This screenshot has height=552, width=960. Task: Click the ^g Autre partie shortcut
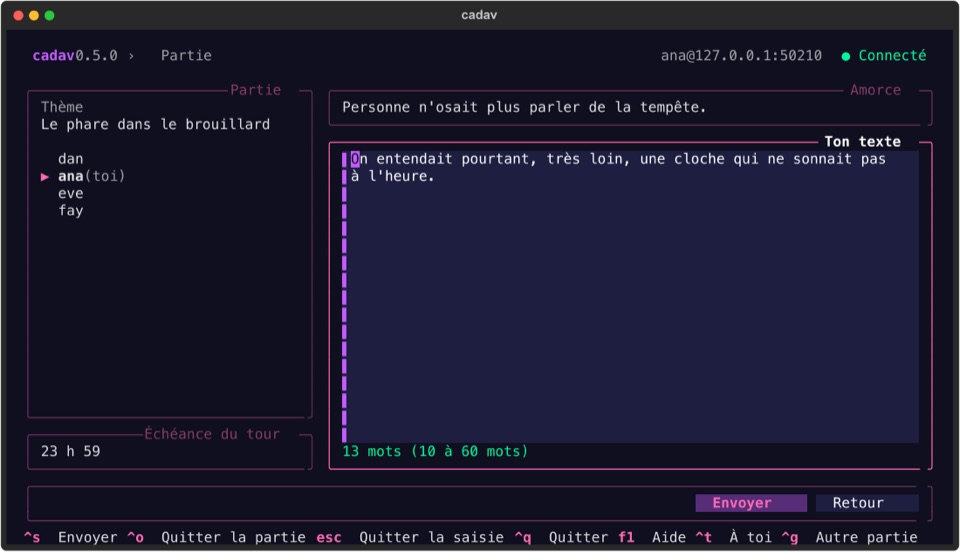click(849, 537)
